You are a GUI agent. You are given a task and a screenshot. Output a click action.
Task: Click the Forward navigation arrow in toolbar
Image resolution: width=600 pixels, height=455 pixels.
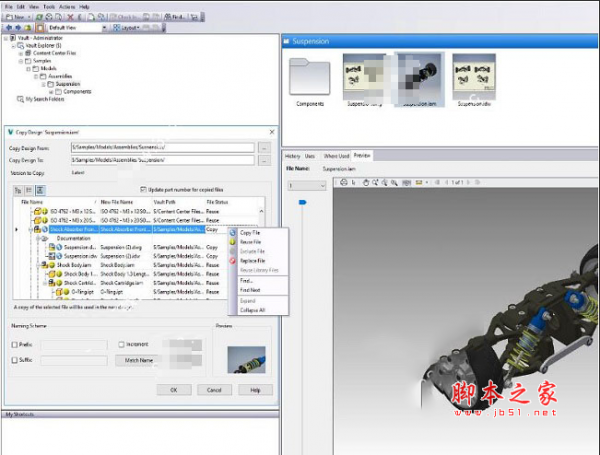pyautogui.click(x=18, y=28)
